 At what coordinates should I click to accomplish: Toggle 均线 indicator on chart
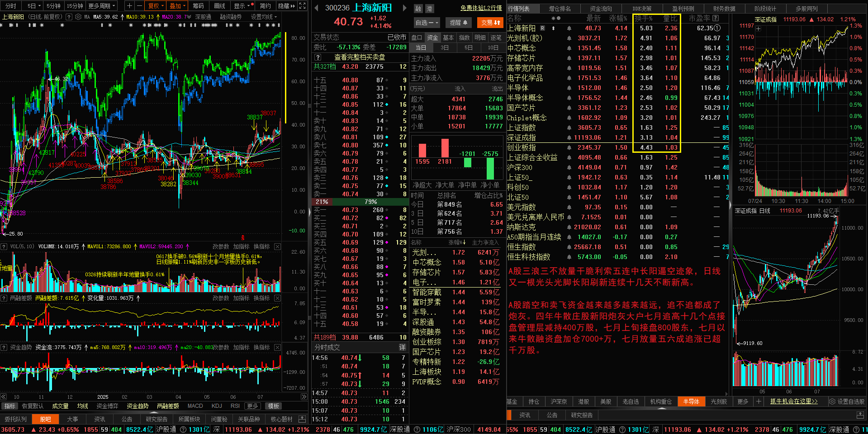pyautogui.click(x=82, y=406)
